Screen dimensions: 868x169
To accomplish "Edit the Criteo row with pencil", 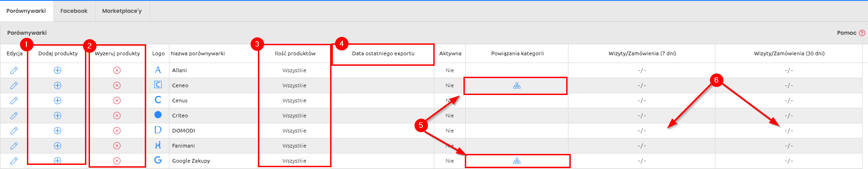I will (x=14, y=116).
